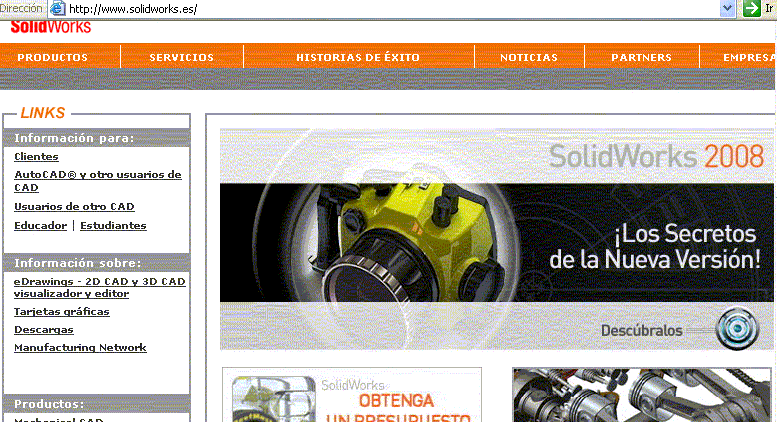The image size is (777, 422).
Task: Open the HISTORIAS DE ÉXITO menu
Action: coord(358,57)
